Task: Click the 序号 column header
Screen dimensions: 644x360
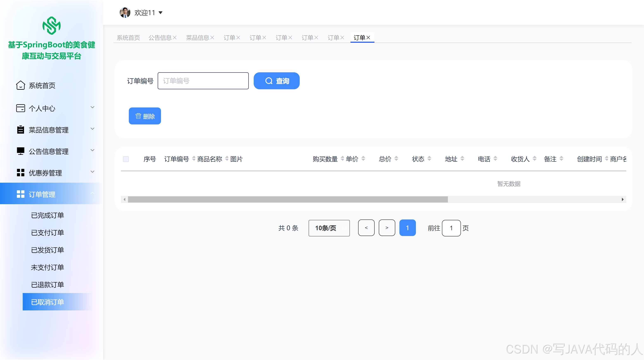Action: tap(150, 159)
